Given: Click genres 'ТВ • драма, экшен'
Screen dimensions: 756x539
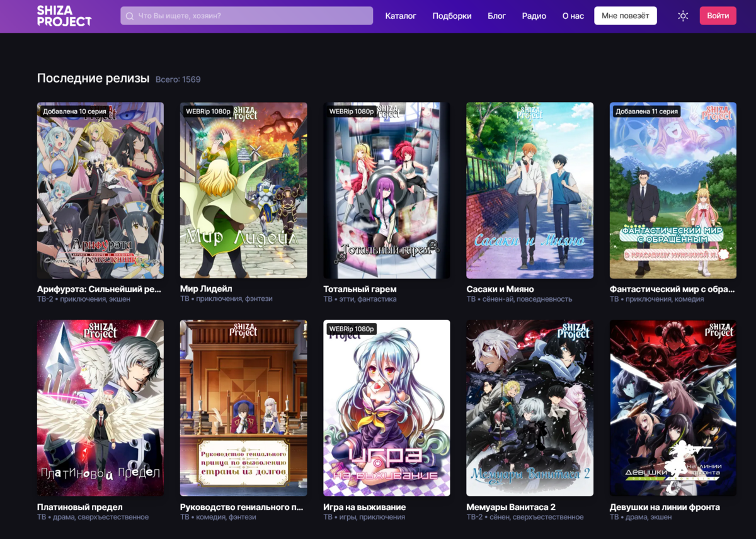Looking at the screenshot, I should (x=641, y=517).
